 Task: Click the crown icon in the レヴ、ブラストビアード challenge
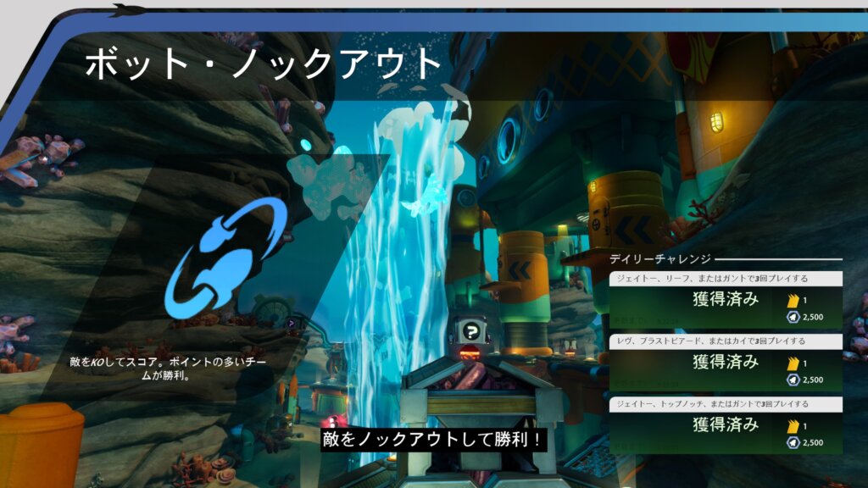(x=793, y=363)
